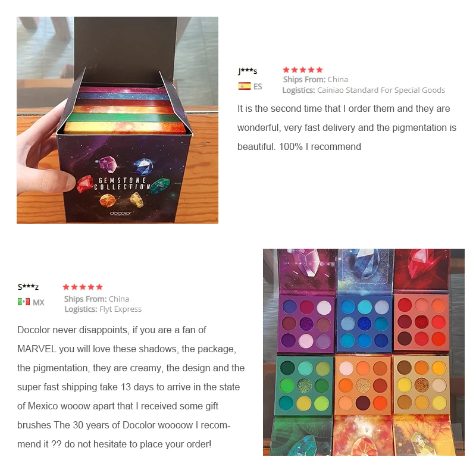Open the Gemstone Collection box photo
This screenshot has width=476, height=476.
117,120
